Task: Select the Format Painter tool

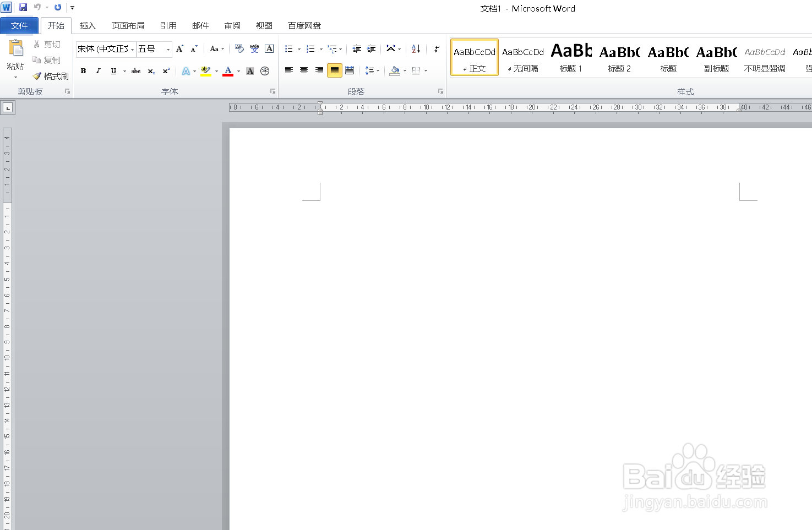Action: [x=51, y=76]
